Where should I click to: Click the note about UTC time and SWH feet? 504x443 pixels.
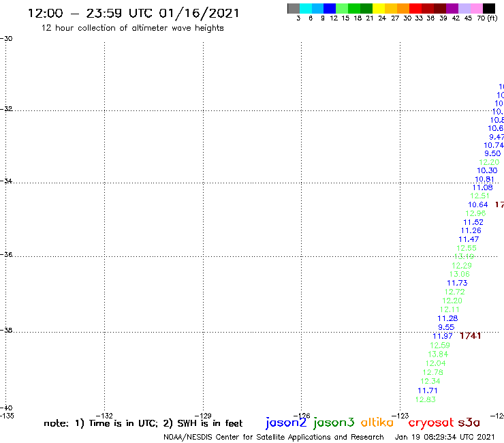[x=143, y=423]
